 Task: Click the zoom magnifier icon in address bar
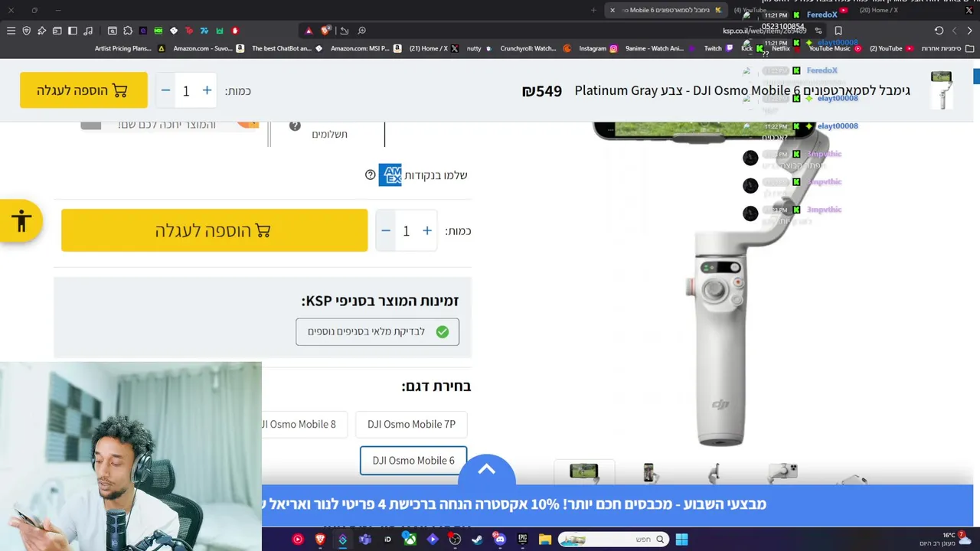(361, 31)
